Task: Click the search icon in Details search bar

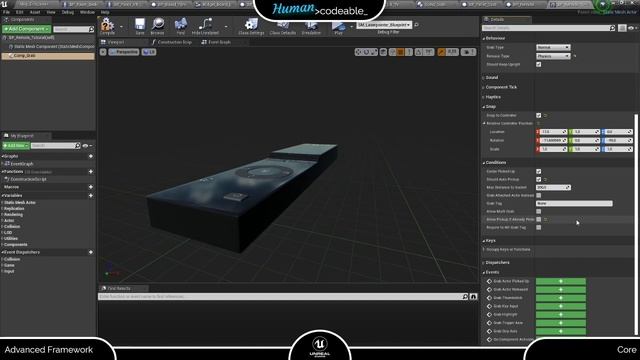Action: click(612, 28)
